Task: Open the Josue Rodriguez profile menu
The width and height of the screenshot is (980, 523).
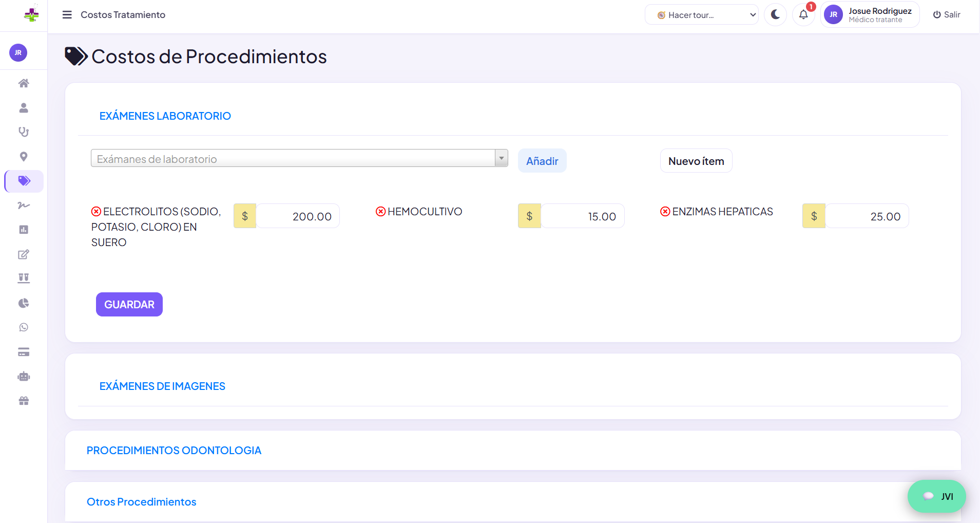Action: coord(870,15)
